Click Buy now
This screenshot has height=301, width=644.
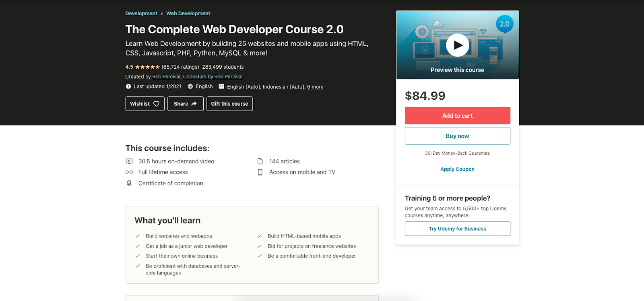click(x=458, y=136)
